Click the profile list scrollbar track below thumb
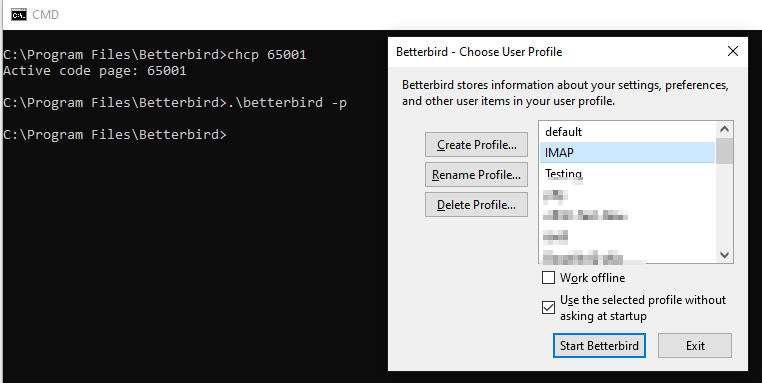Screen dimensions: 762x383 [x=724, y=205]
